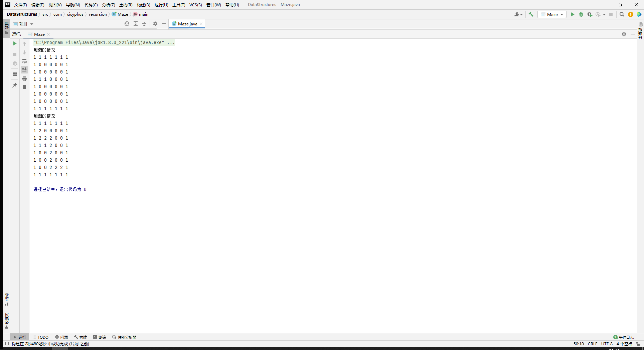
Task: Open project panel gear settings
Action: pos(155,24)
